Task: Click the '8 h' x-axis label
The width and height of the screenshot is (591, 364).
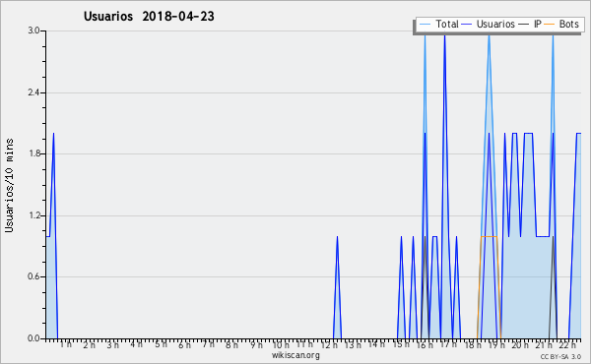Action: pyautogui.click(x=231, y=344)
